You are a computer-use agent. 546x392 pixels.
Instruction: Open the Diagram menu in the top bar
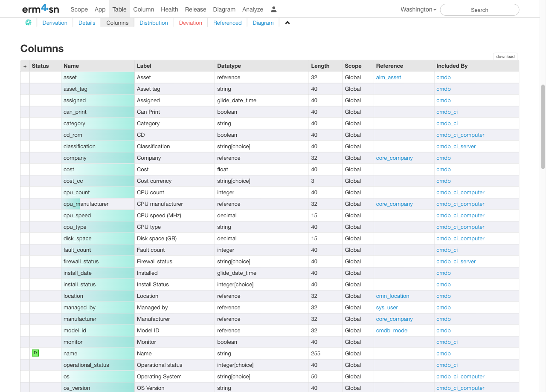point(224,9)
